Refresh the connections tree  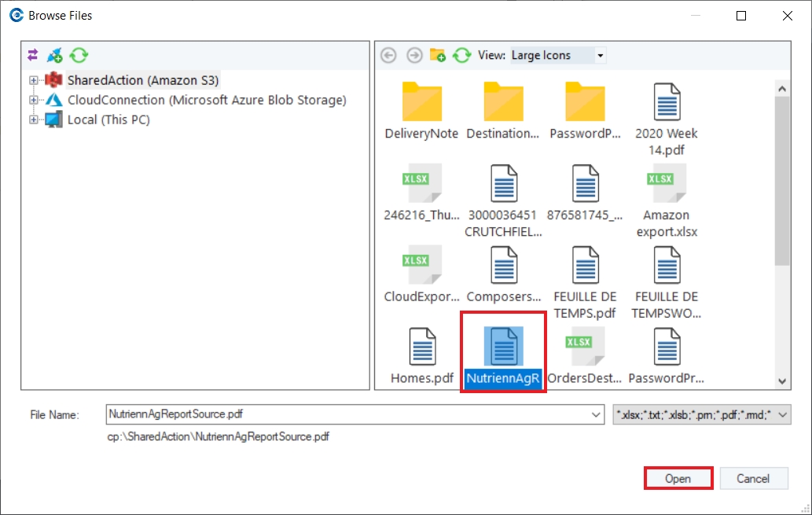[x=79, y=55]
